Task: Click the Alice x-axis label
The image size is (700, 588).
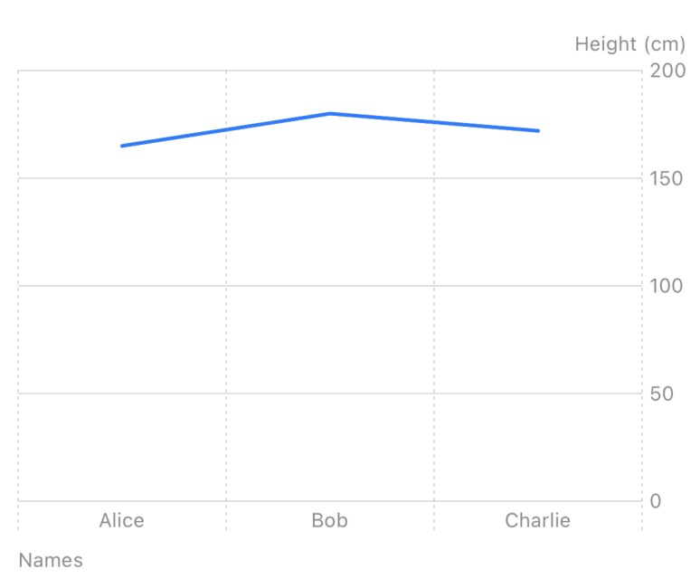Action: coord(122,520)
